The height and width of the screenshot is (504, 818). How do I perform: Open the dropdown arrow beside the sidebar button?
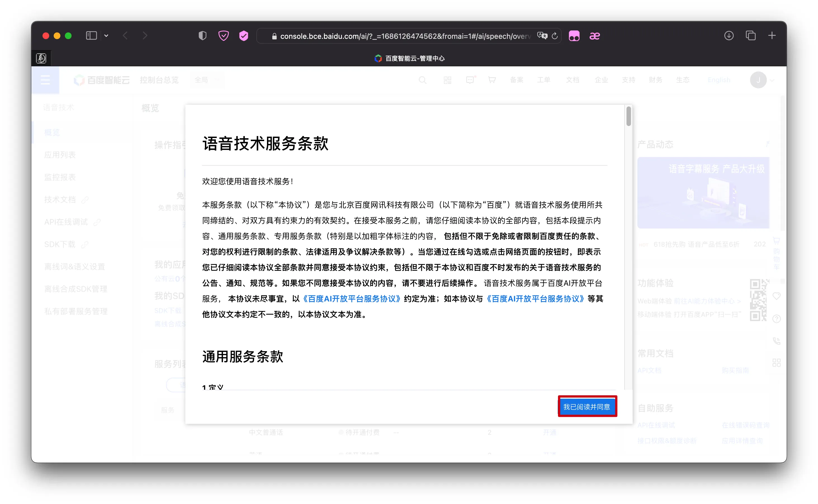[x=106, y=36]
